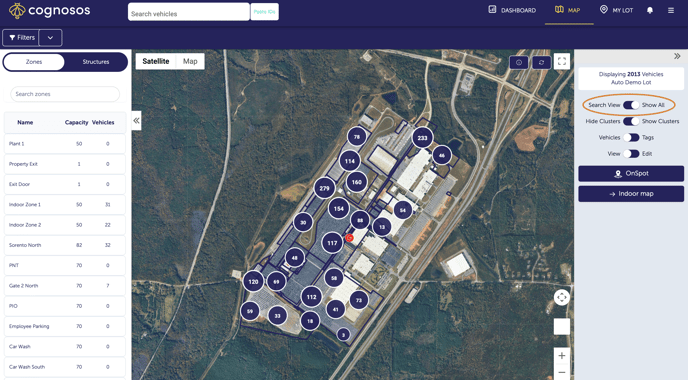Click the map refresh icon

[x=541, y=62]
